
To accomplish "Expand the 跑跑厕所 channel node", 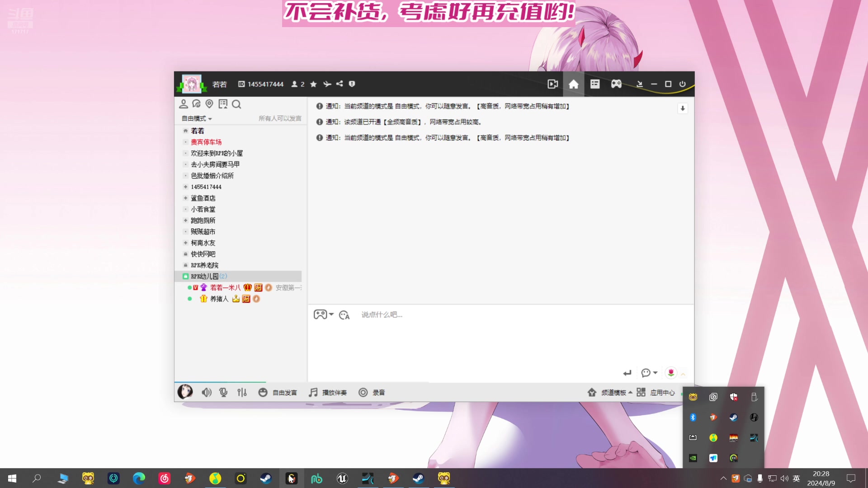I will tap(185, 221).
